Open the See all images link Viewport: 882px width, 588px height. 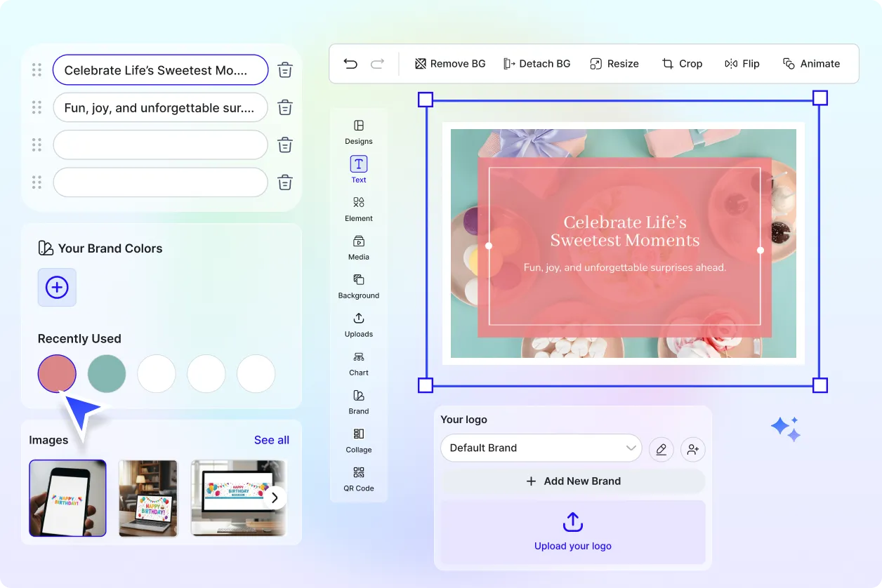point(272,440)
